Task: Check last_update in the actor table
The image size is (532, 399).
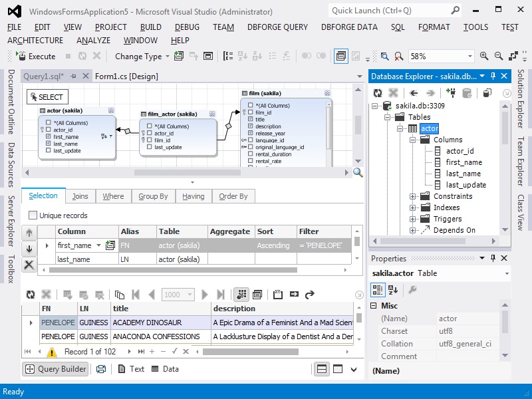Action: click(x=48, y=150)
